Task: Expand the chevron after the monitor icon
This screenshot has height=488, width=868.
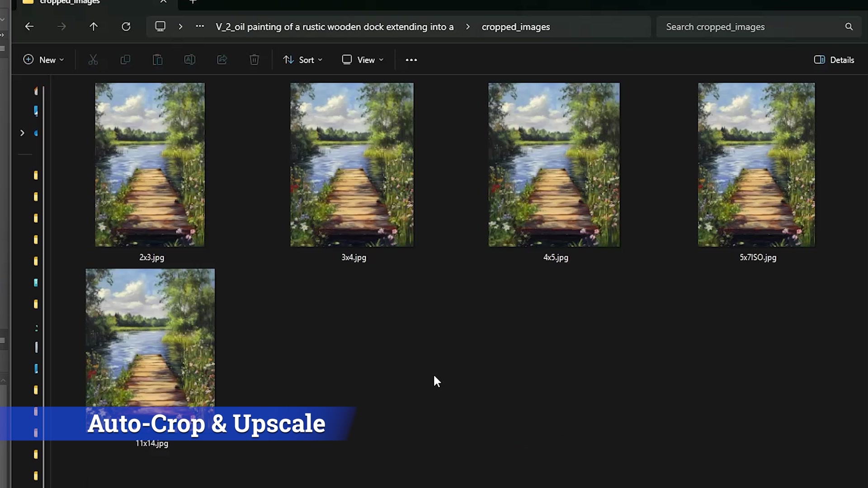Action: point(180,27)
